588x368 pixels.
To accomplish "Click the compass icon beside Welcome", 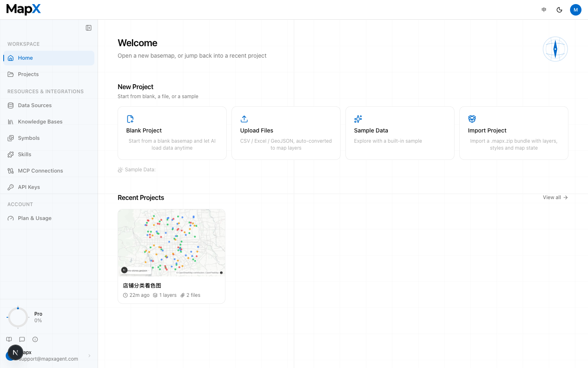I will [x=555, y=49].
